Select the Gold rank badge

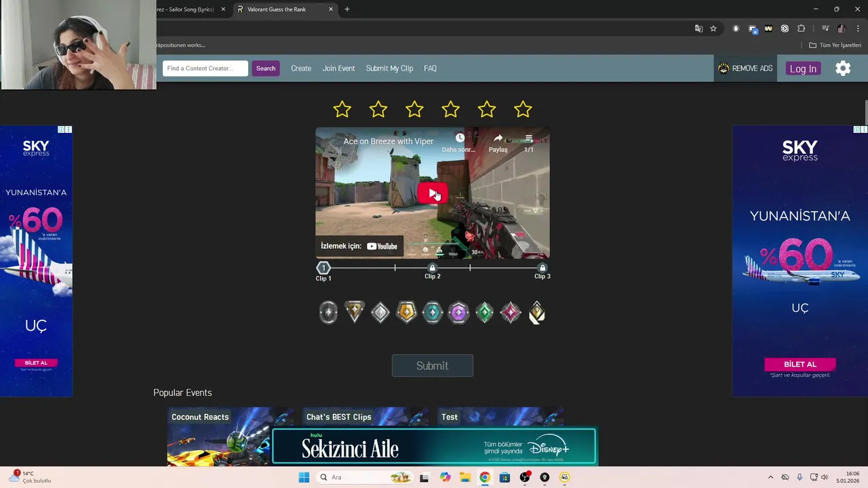click(406, 312)
